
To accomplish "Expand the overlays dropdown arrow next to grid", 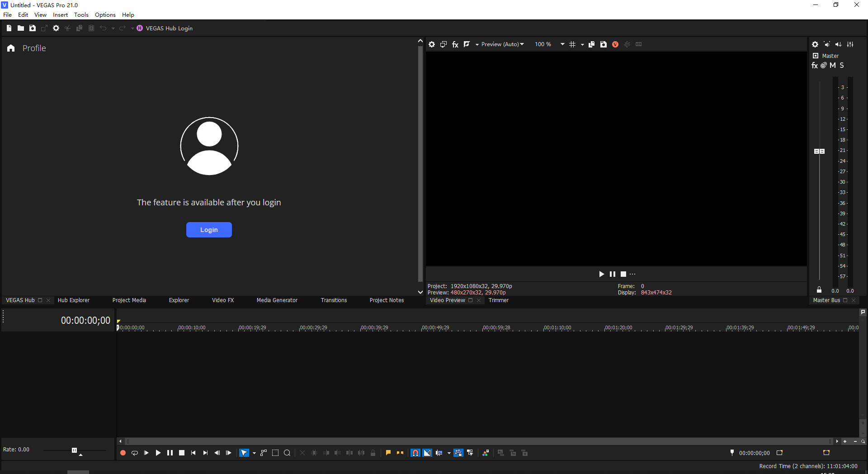I will pyautogui.click(x=582, y=44).
